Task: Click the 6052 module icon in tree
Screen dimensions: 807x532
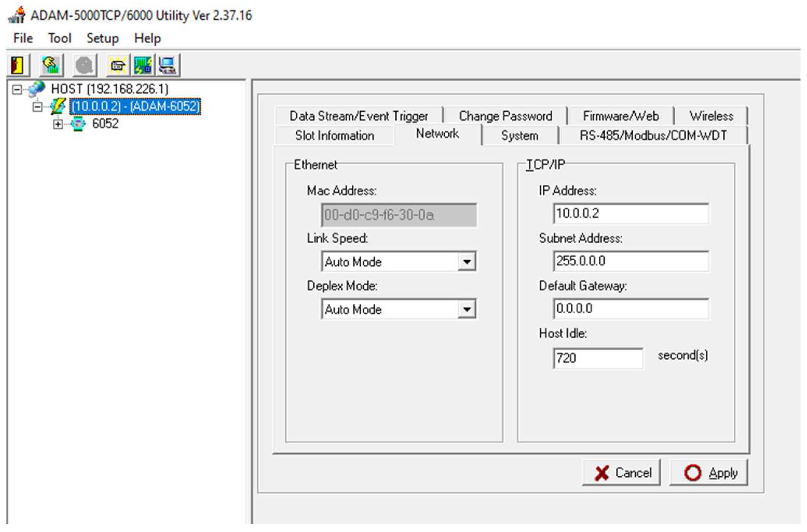Action: 78,124
